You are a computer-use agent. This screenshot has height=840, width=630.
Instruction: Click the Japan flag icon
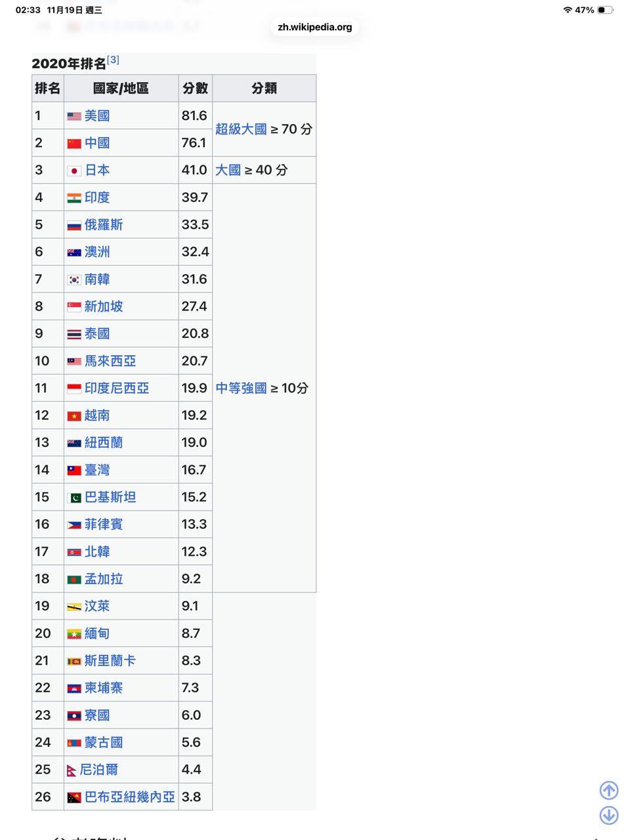click(74, 171)
